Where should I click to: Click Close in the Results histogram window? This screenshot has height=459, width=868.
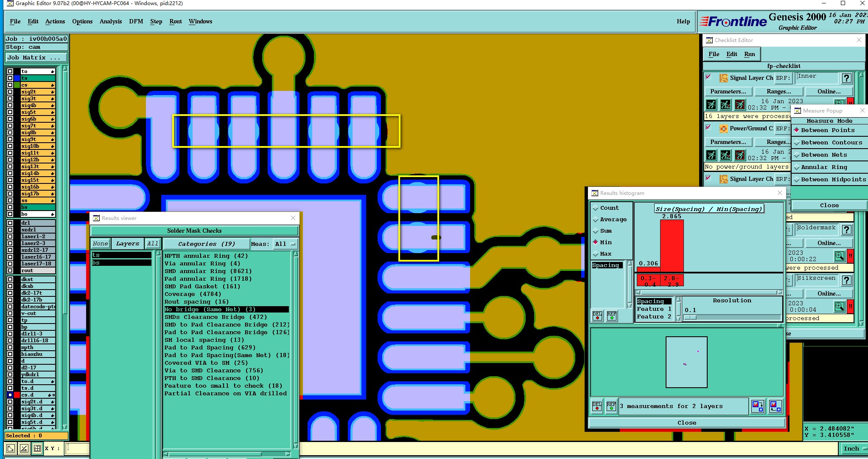tap(686, 422)
